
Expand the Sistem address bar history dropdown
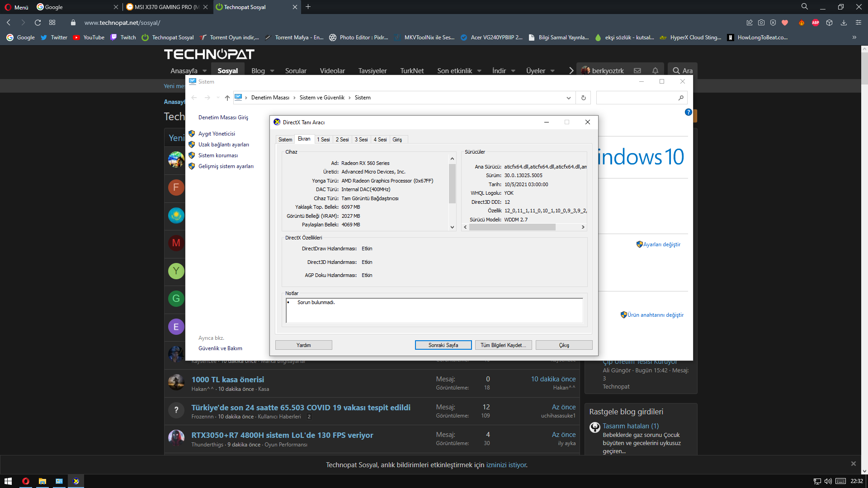[x=568, y=98]
